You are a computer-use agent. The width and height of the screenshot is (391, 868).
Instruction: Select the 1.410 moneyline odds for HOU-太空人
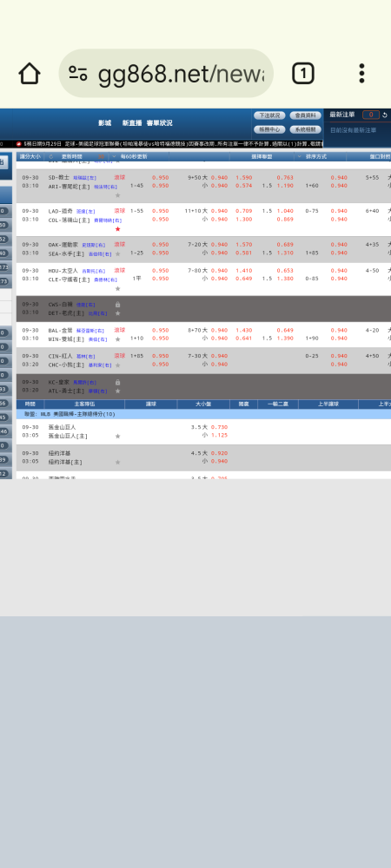coord(243,271)
